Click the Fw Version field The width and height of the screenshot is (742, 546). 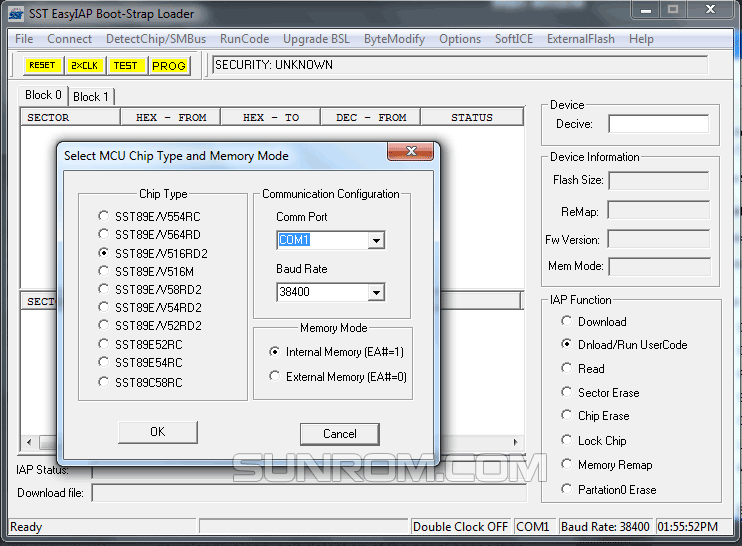click(659, 239)
